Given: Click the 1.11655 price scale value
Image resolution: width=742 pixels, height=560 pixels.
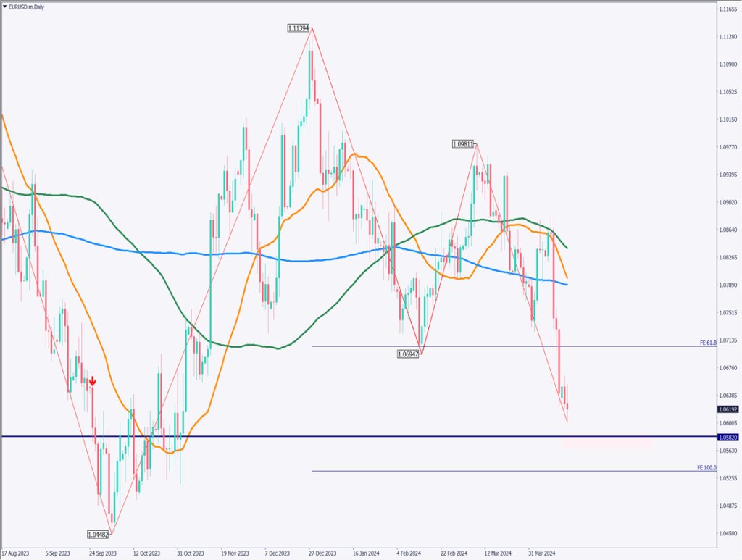Looking at the screenshot, I should (x=729, y=9).
